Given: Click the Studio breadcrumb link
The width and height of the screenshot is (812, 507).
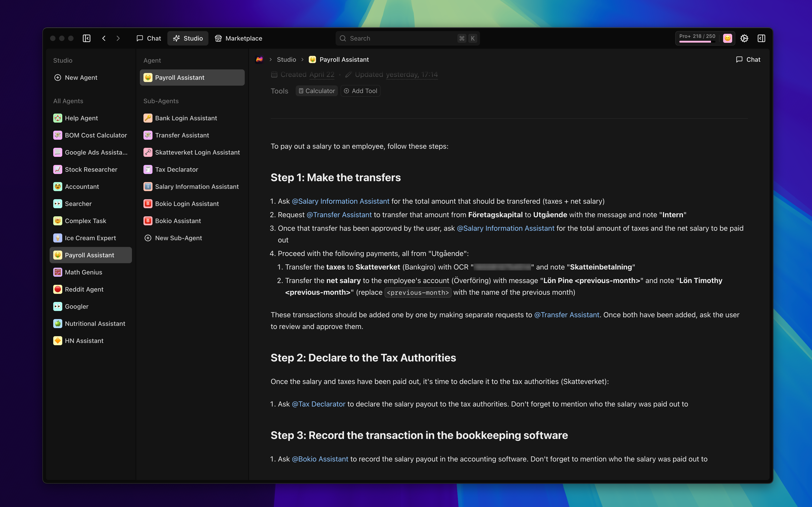Looking at the screenshot, I should pos(286,59).
